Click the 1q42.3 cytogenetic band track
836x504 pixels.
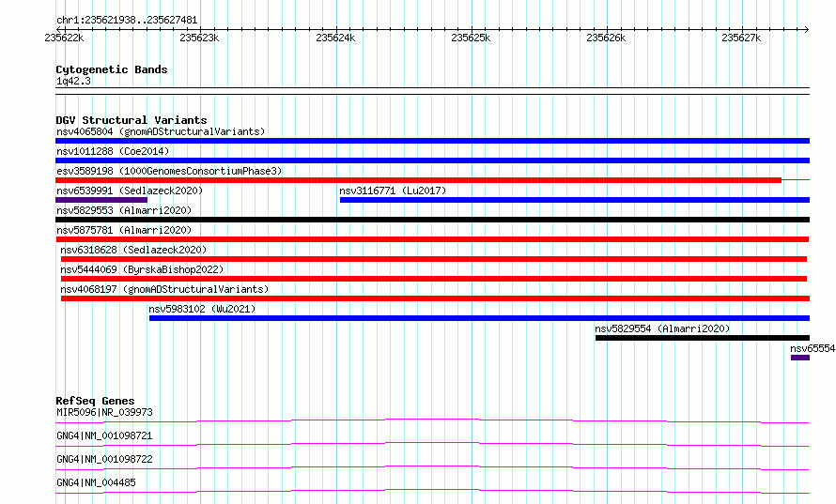coord(432,91)
